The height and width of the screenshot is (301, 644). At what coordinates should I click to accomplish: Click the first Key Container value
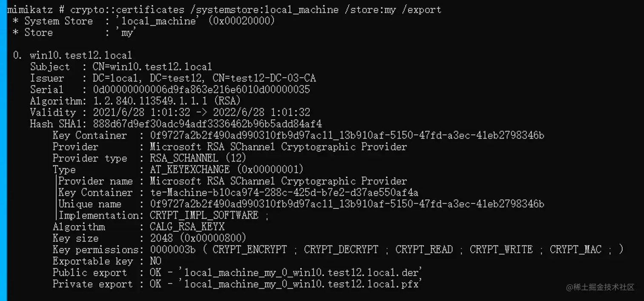click(x=347, y=136)
